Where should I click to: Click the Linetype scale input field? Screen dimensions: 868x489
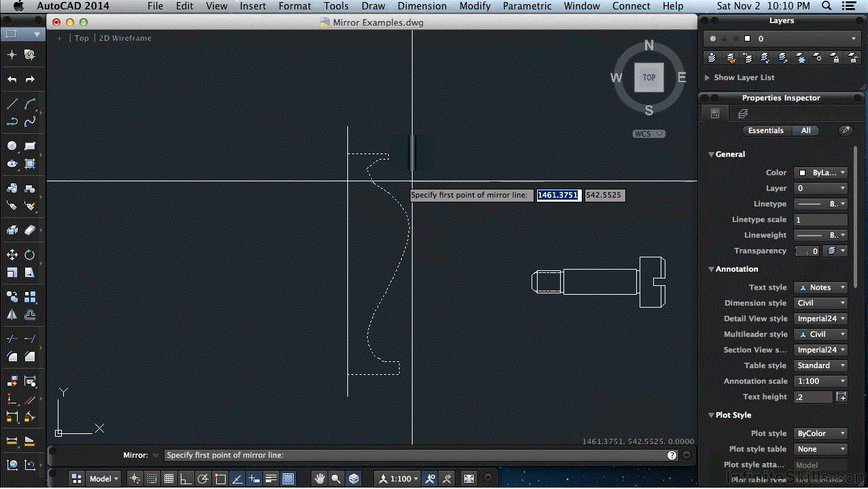[820, 219]
